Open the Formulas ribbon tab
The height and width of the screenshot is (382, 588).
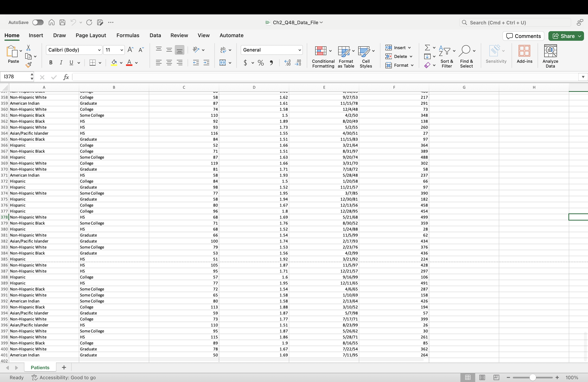(x=128, y=35)
